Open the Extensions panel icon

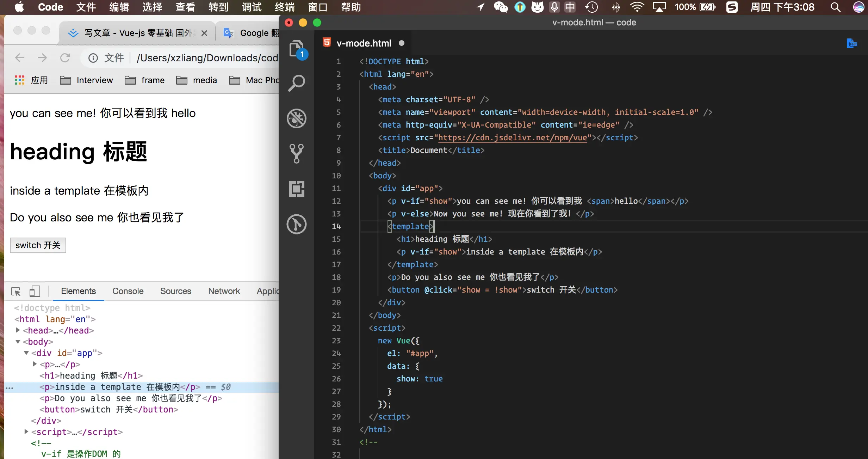(x=296, y=189)
